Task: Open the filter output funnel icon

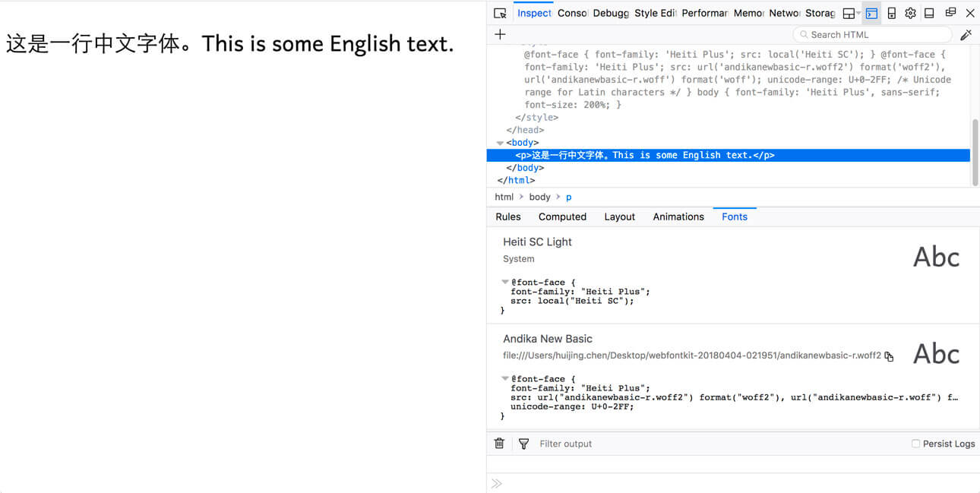Action: point(523,443)
